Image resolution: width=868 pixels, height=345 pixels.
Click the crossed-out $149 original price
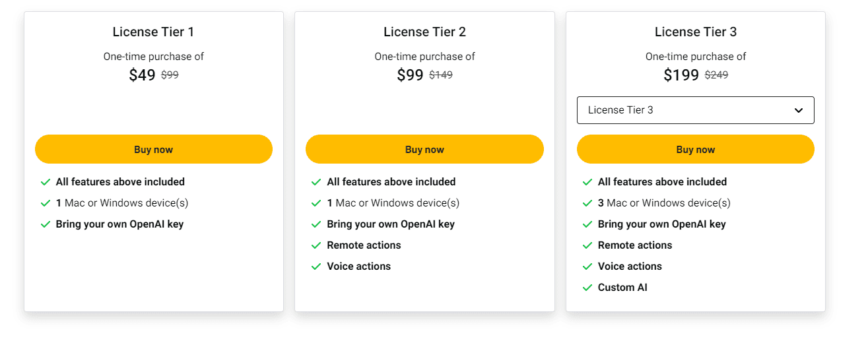[441, 75]
